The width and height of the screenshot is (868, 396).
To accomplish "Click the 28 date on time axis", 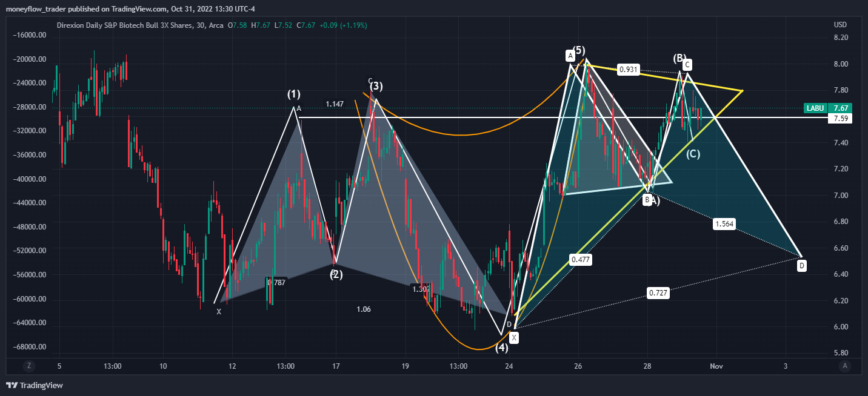I will [647, 366].
